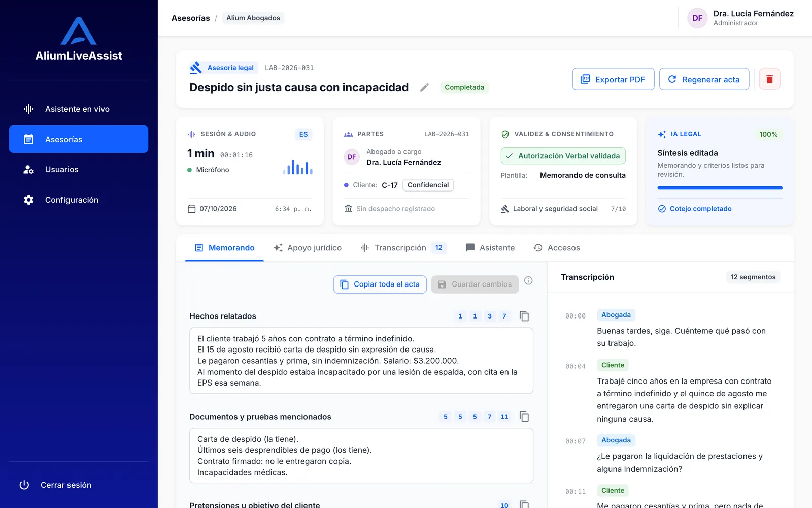Screen dimensions: 812x508
Task: Click the Abogada label at 00:00
Action: point(616,315)
